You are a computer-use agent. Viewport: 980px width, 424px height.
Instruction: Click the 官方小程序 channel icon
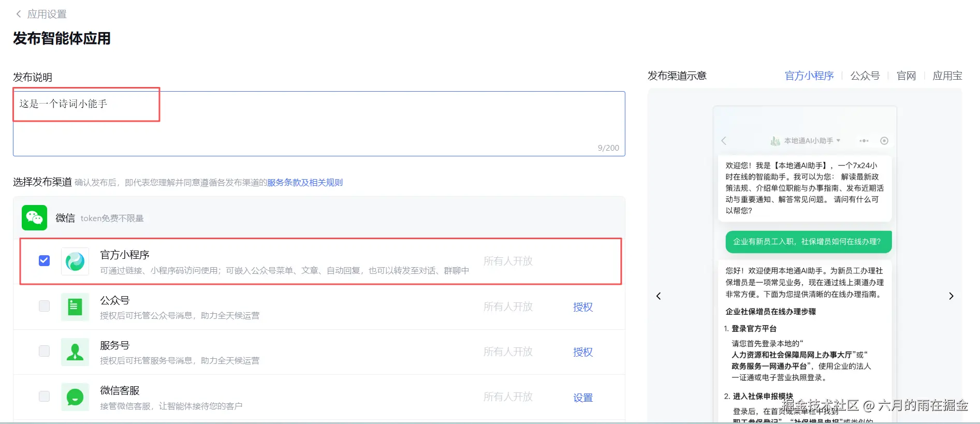75,261
